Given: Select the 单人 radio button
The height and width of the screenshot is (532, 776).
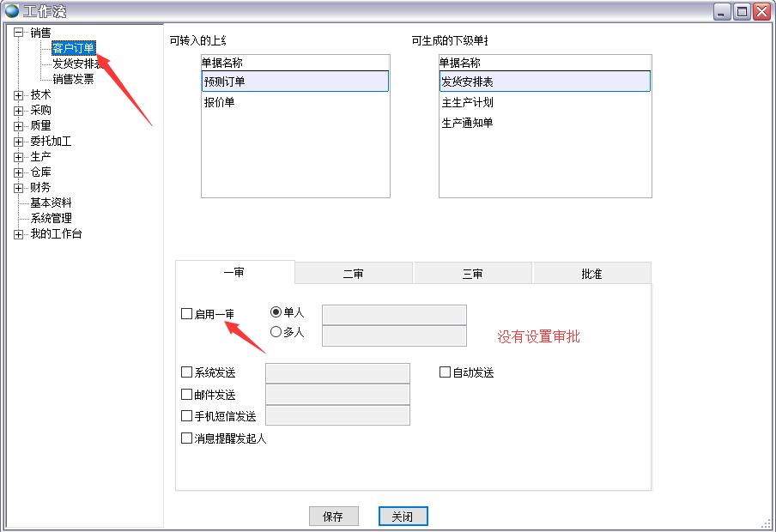Looking at the screenshot, I should click(276, 312).
